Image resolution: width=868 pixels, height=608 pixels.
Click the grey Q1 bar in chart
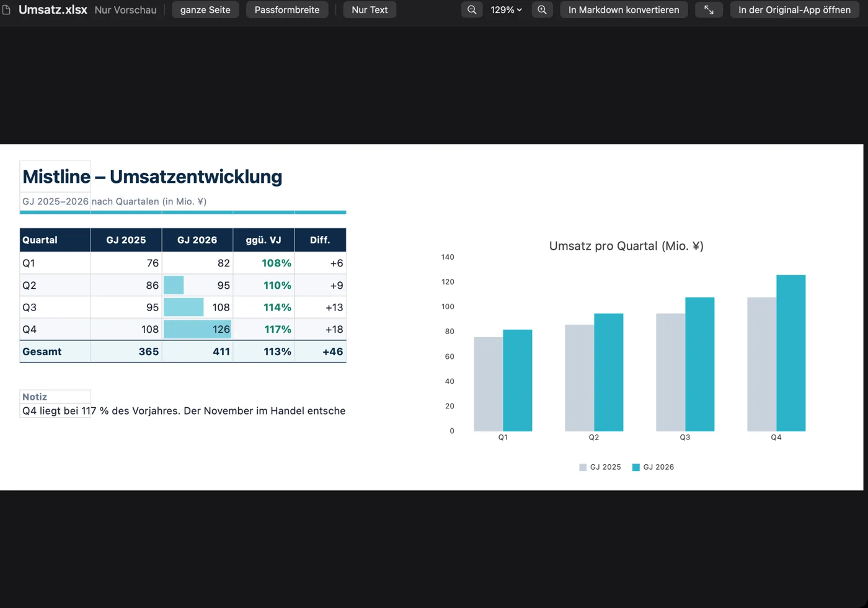click(x=488, y=384)
